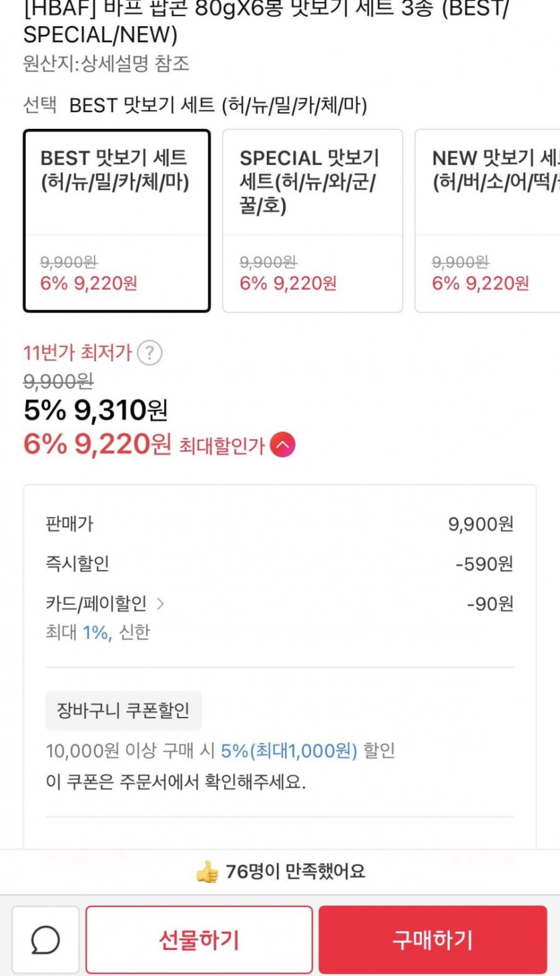Choose the BEST 맛보기 세트 option card
The width and height of the screenshot is (560, 976).
click(117, 221)
